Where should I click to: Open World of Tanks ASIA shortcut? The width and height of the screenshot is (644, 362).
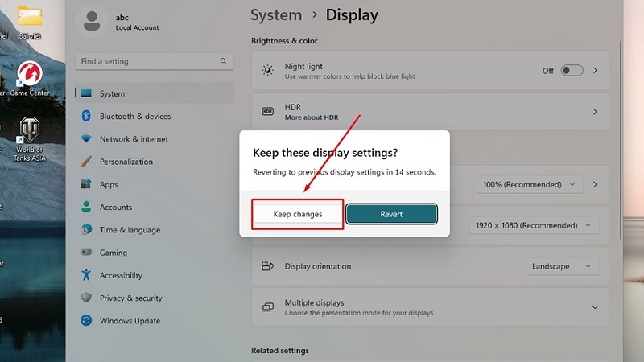30,139
